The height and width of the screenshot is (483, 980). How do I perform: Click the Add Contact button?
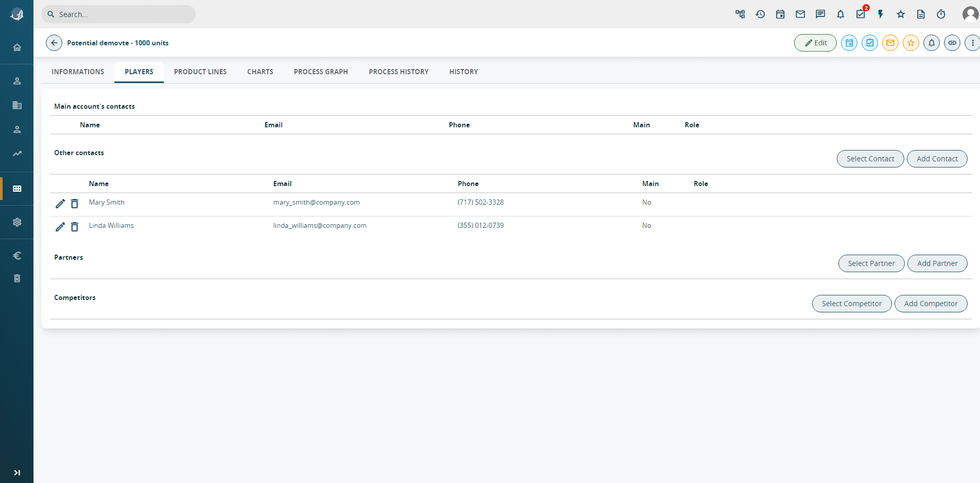tap(937, 159)
